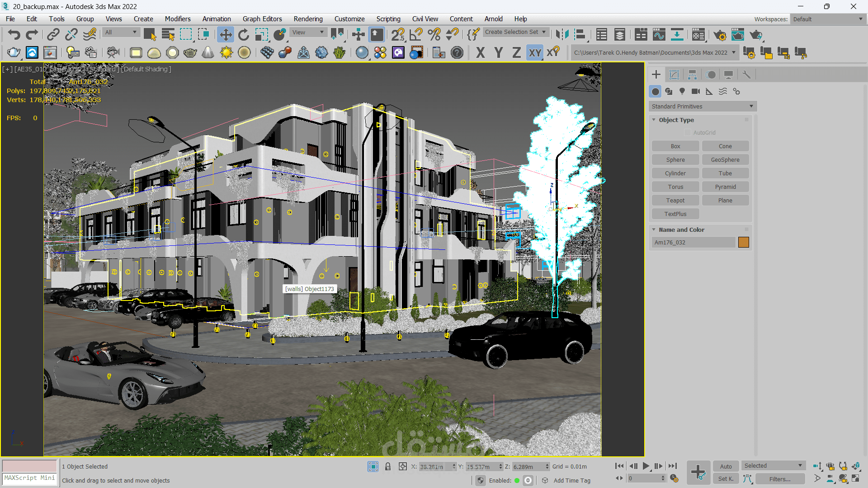Open the Rendering menu
Screen dimensions: 868x488
tap(308, 19)
